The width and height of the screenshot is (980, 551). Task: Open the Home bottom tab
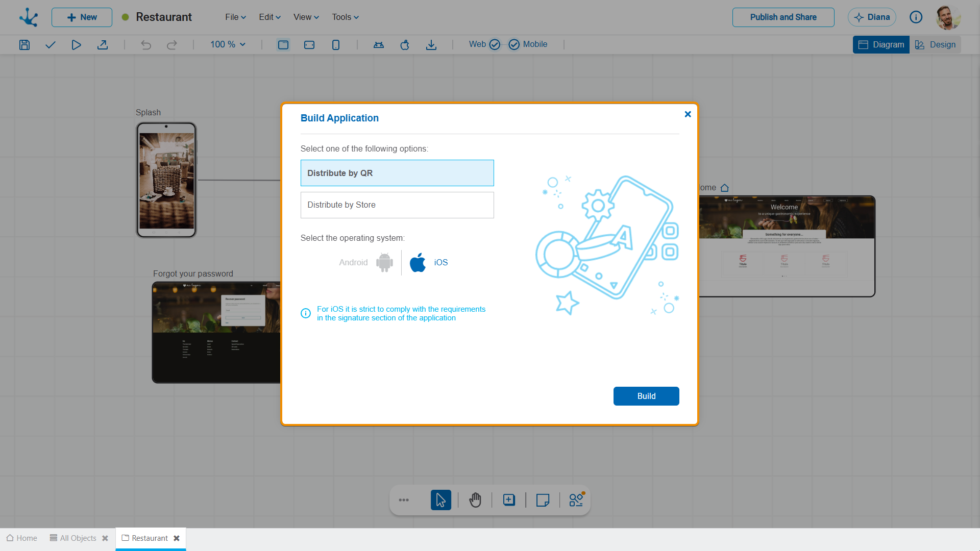coord(22,538)
